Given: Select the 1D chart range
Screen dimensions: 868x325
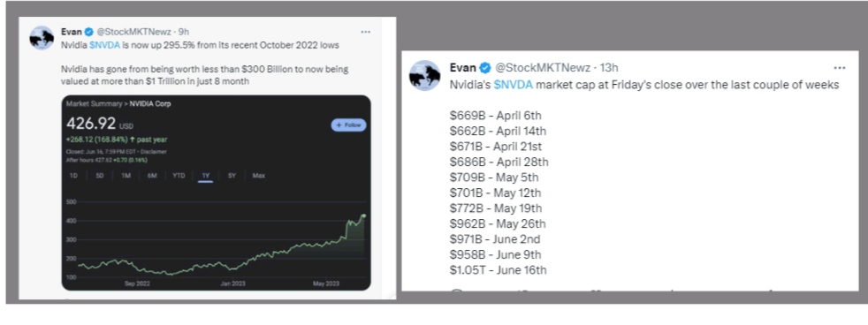Looking at the screenshot, I should tap(73, 176).
